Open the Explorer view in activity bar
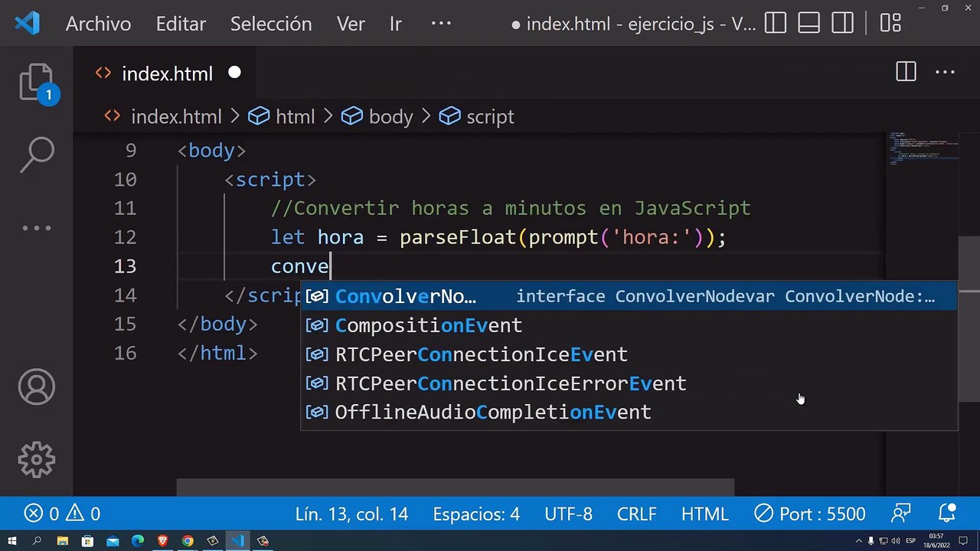Viewport: 980px width, 551px height. click(37, 83)
